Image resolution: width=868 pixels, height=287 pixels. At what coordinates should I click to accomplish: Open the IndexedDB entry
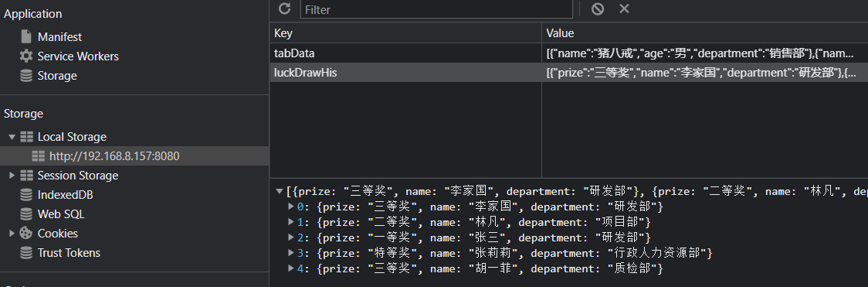(66, 195)
